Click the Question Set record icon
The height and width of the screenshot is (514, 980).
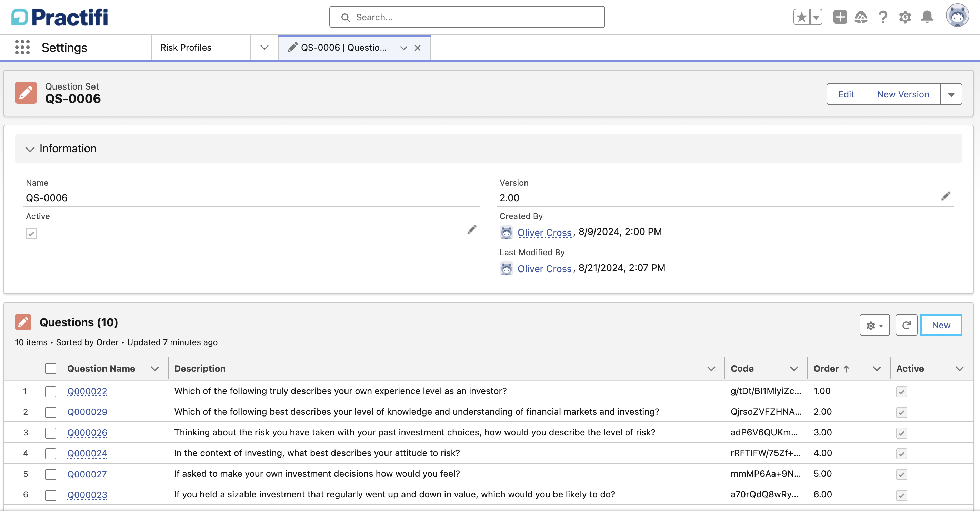pyautogui.click(x=26, y=93)
